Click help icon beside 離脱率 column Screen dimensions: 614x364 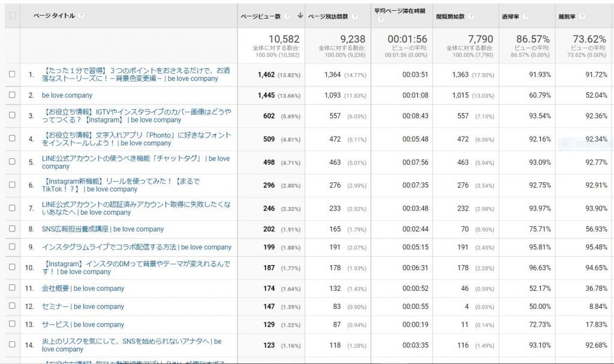582,16
